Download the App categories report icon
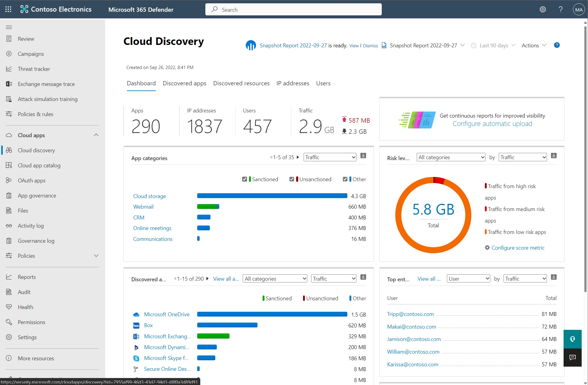The image size is (588, 385). coord(363,156)
